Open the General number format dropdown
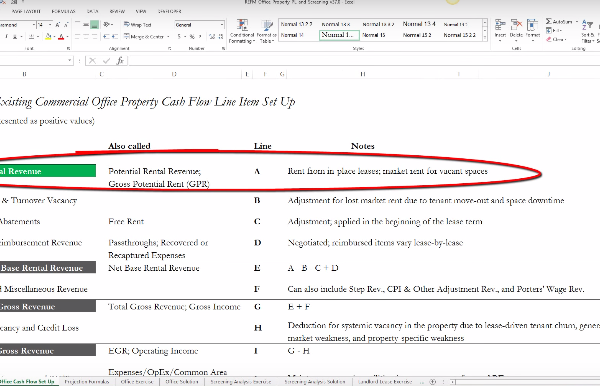The image size is (600, 386). pyautogui.click(x=222, y=25)
